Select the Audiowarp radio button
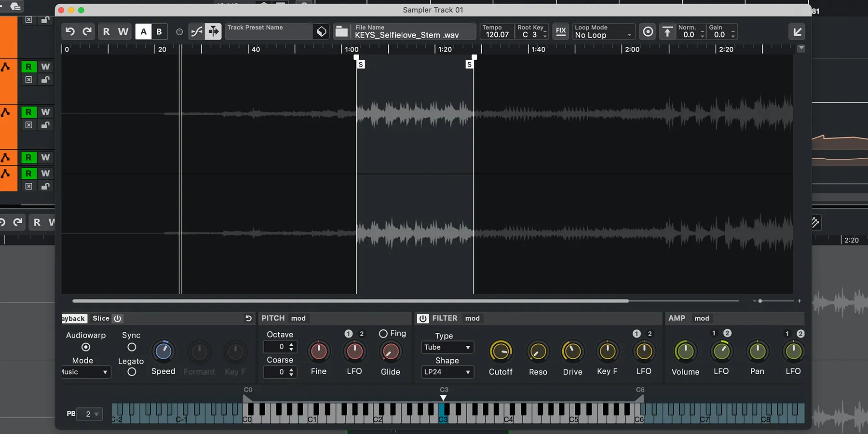 pyautogui.click(x=85, y=347)
